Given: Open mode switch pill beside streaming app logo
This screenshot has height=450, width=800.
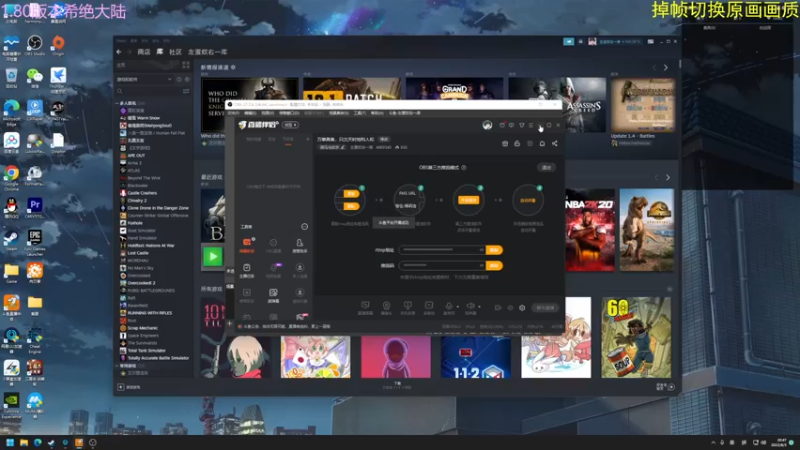Looking at the screenshot, I should coord(290,125).
